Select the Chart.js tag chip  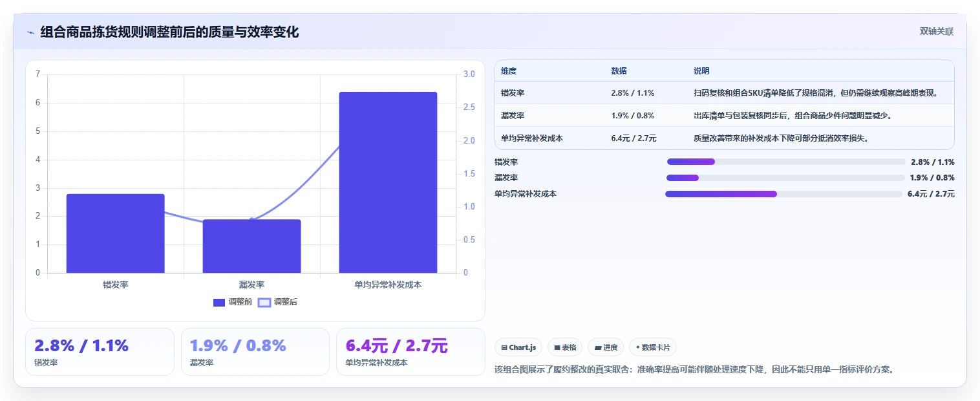(x=518, y=347)
